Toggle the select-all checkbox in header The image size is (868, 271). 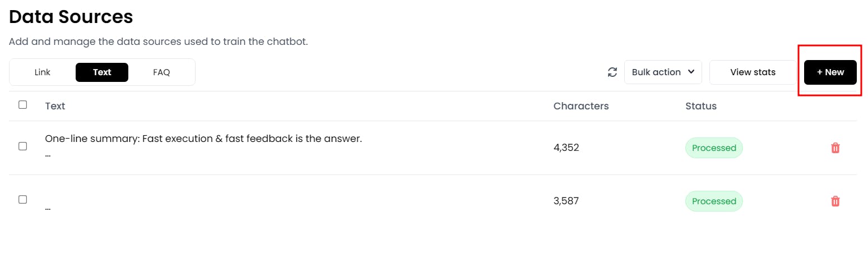pos(22,104)
